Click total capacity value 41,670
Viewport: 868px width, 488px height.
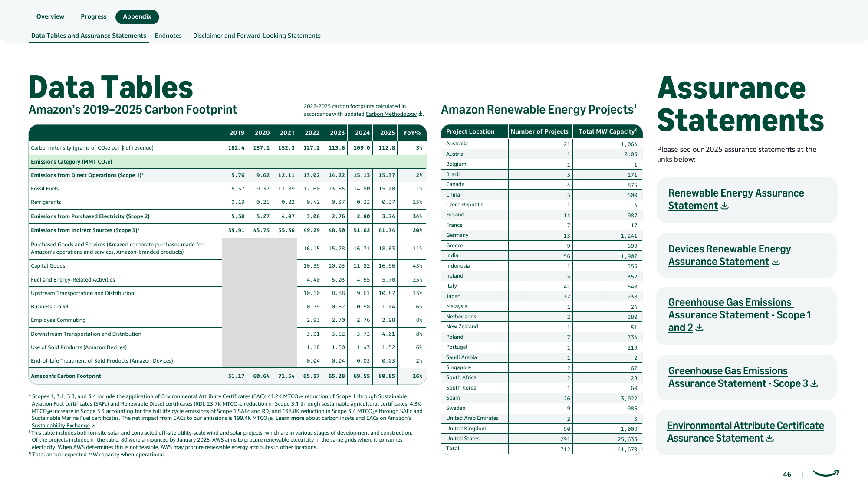pos(628,449)
